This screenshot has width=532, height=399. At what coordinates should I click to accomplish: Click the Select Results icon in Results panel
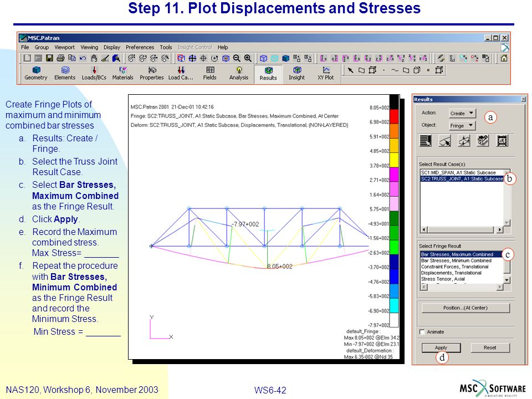(x=426, y=141)
